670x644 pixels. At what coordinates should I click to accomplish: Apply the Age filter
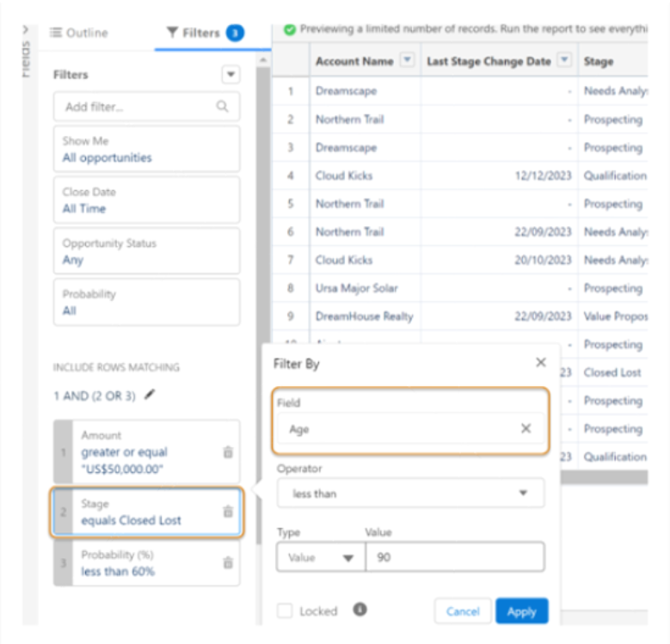point(521,611)
